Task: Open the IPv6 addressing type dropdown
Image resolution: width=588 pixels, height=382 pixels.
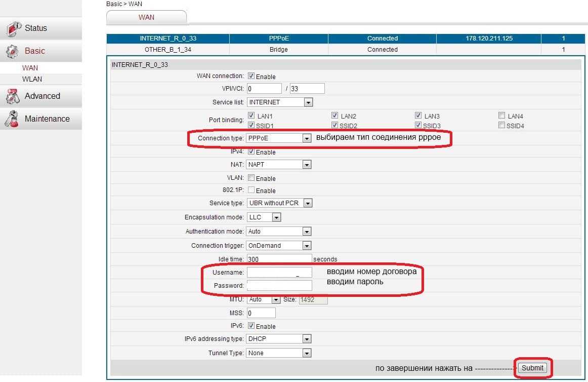Action: 306,339
